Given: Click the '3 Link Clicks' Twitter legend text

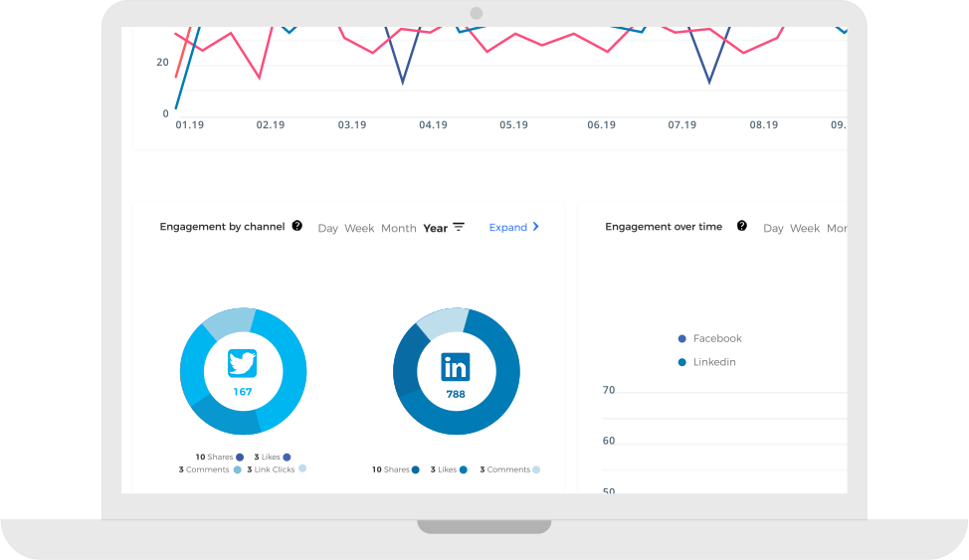Looking at the screenshot, I should pyautogui.click(x=271, y=469).
